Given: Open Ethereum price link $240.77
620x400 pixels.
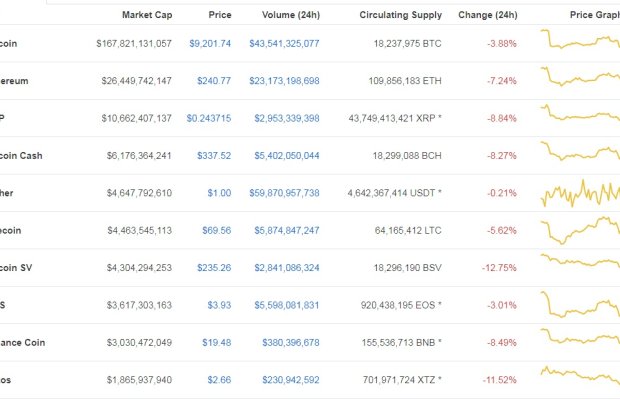Looking at the screenshot, I should (x=214, y=81).
